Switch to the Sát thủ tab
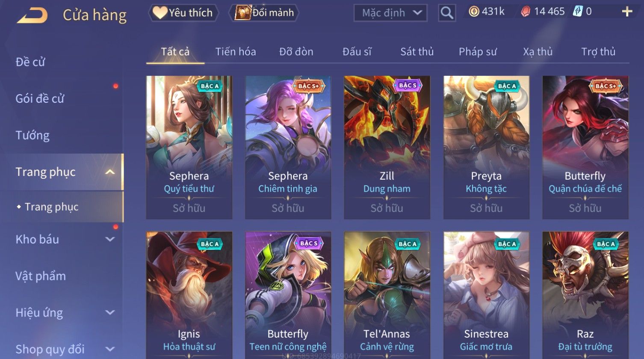 417,52
